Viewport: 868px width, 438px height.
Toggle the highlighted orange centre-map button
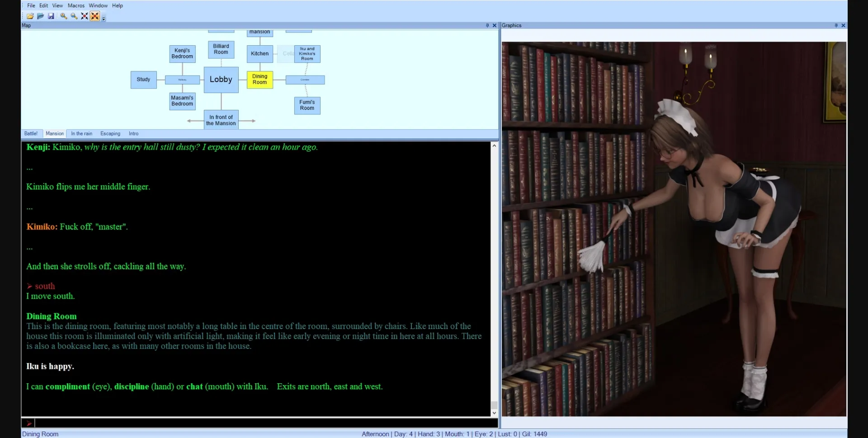tap(94, 16)
